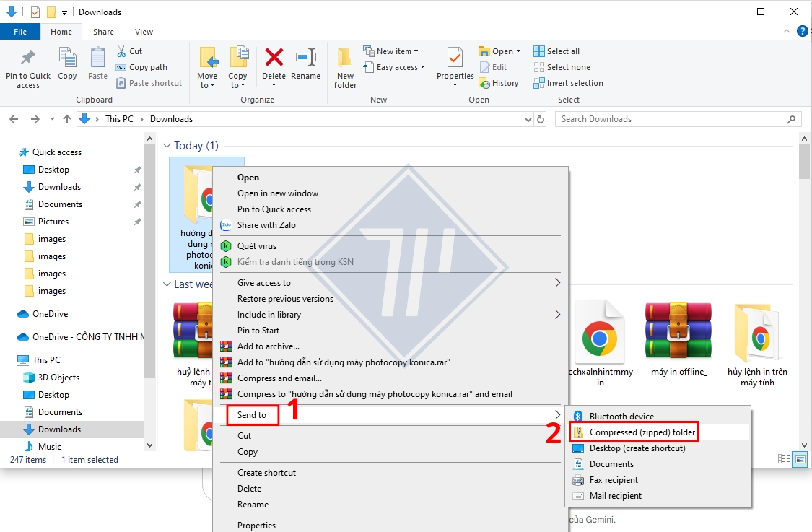Image resolution: width=812 pixels, height=532 pixels.
Task: Click the Cut scissors icon in the ribbon
Action: (x=122, y=51)
